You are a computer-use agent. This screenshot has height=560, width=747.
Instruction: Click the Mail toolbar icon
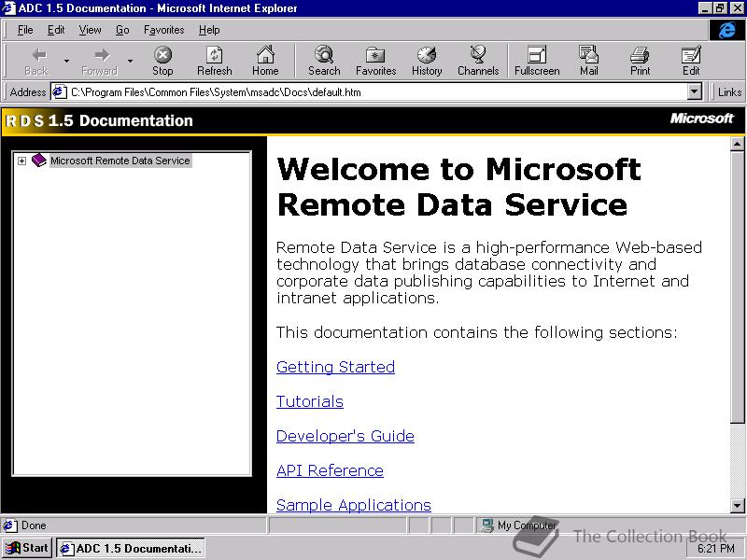[589, 54]
